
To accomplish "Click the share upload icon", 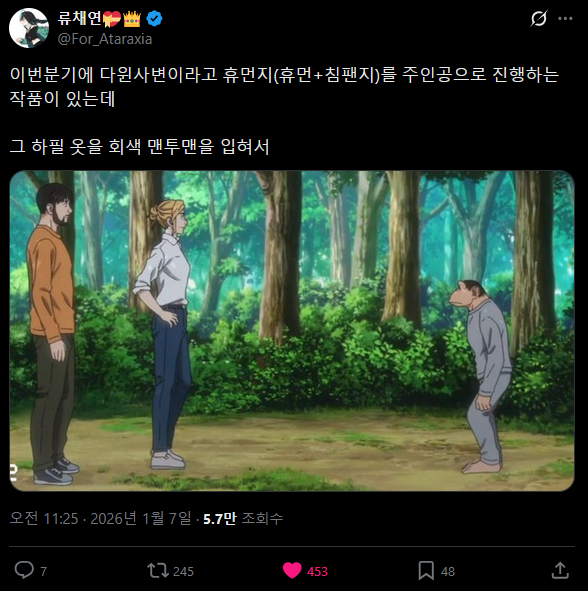I will click(560, 570).
